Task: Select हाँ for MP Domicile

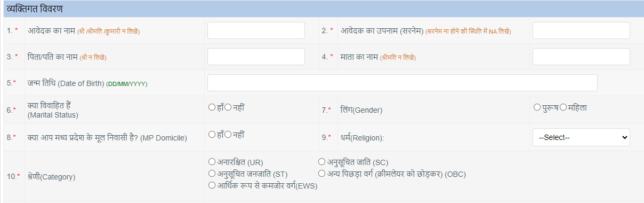Action: (212, 135)
